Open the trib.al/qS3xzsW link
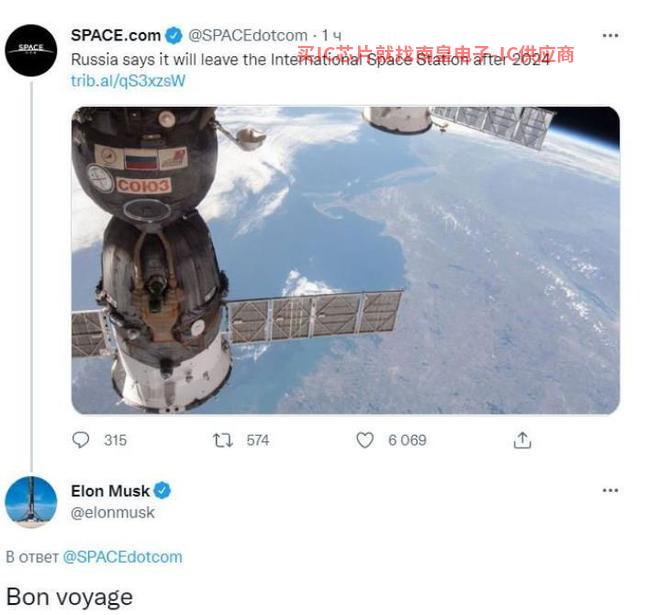Image resolution: width=660 pixels, height=615 pixels. [x=128, y=81]
